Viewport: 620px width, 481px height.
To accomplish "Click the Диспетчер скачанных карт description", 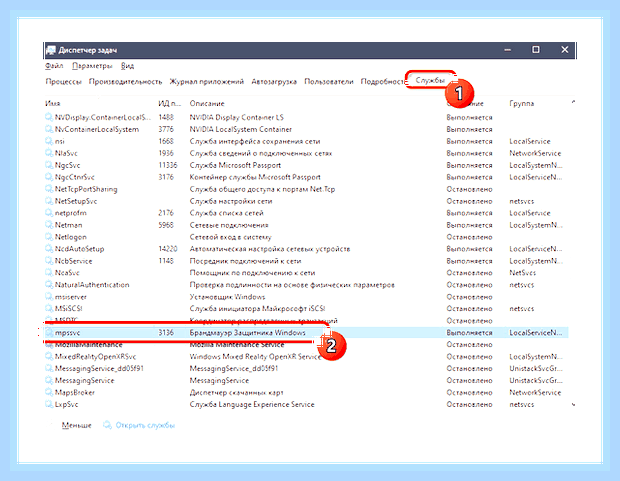I will [236, 392].
